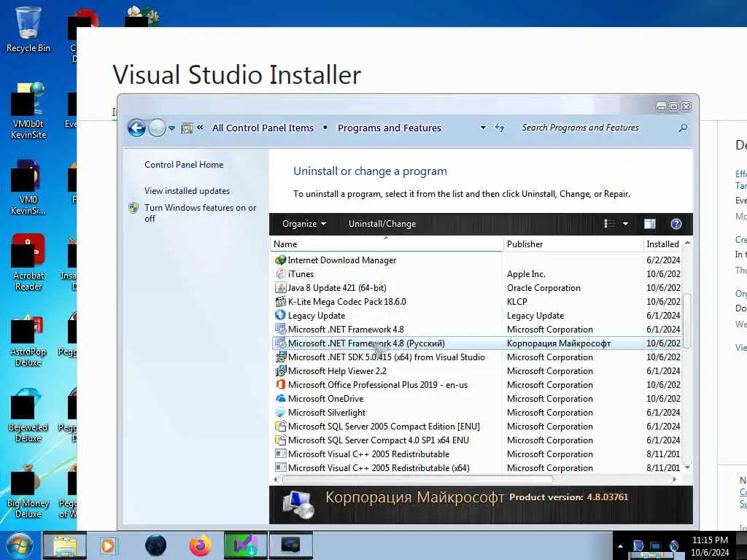The width and height of the screenshot is (747, 560).
Task: Switch to Visual Studio Installer taskbar button
Action: [245, 545]
